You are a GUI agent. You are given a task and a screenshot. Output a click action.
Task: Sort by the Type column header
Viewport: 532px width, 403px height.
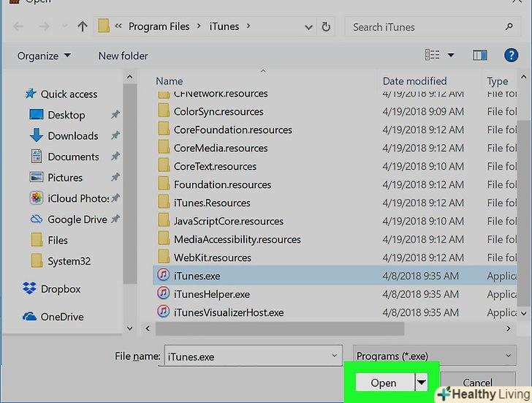[498, 81]
